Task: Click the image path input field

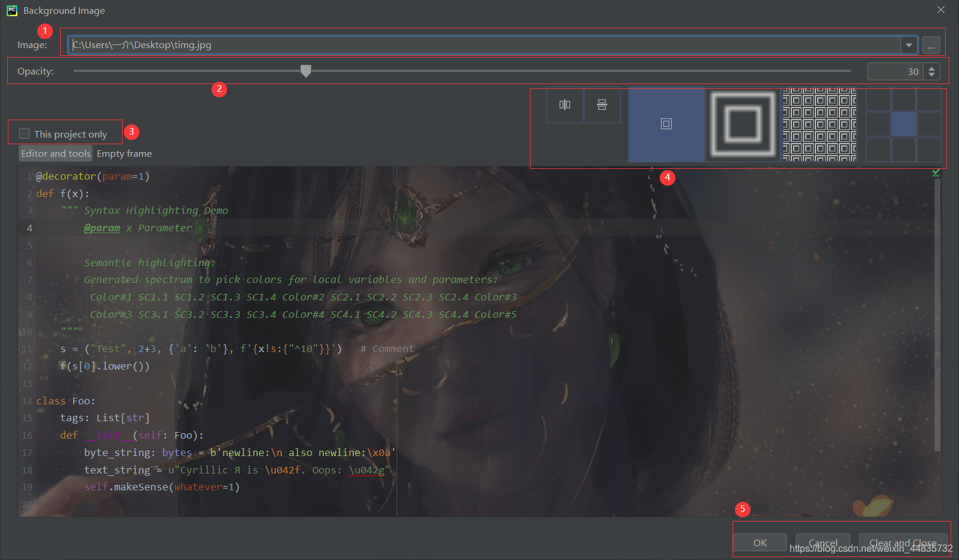Action: 484,45
